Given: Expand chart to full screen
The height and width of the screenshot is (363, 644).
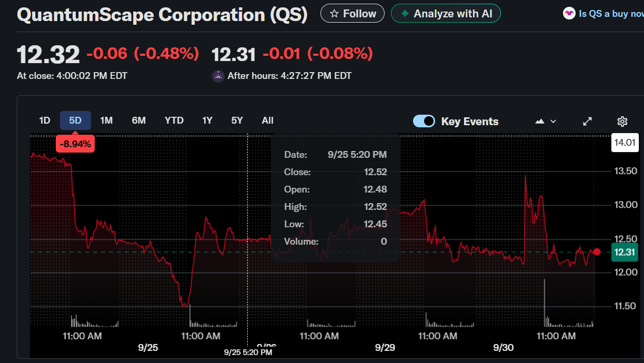Looking at the screenshot, I should click(588, 122).
